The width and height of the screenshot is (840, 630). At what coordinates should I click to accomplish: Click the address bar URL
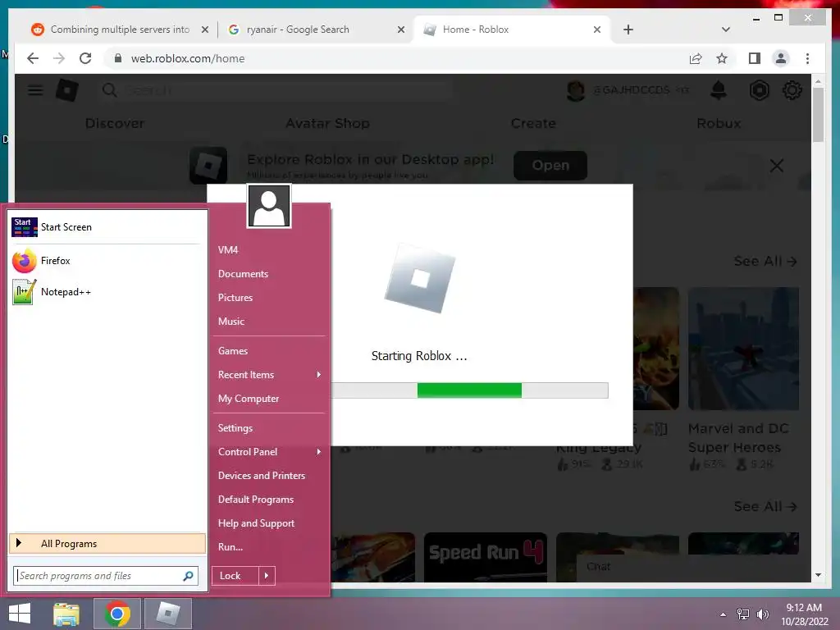click(x=188, y=58)
